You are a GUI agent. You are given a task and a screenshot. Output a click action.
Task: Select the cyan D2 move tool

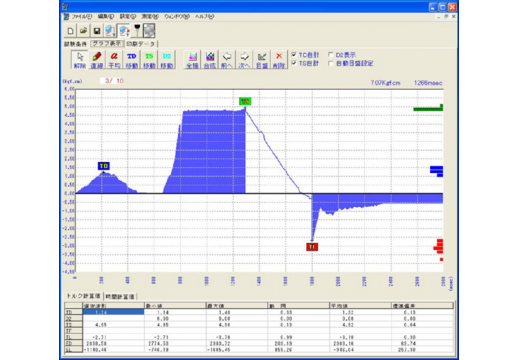pyautogui.click(x=167, y=60)
